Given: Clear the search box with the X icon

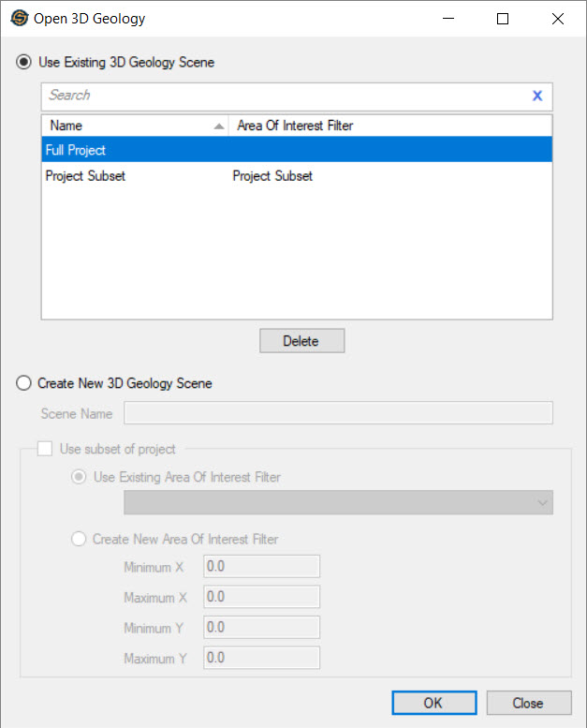Looking at the screenshot, I should point(537,96).
